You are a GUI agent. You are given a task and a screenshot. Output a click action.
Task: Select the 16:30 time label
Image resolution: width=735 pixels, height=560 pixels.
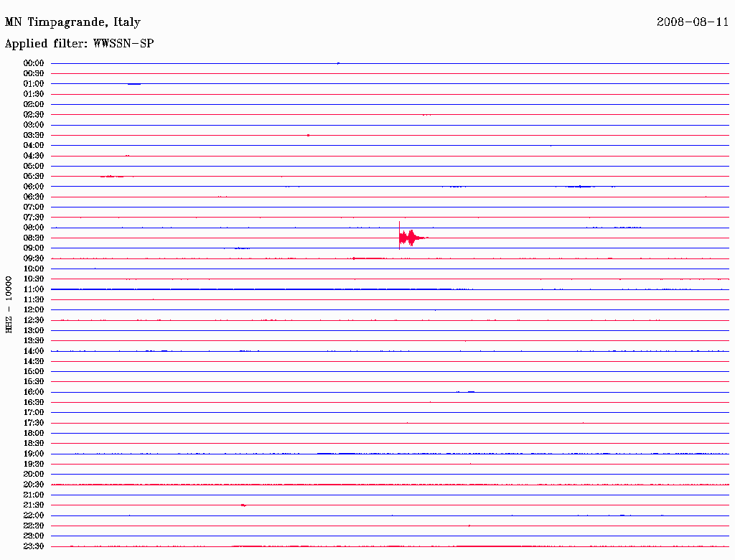(x=34, y=402)
